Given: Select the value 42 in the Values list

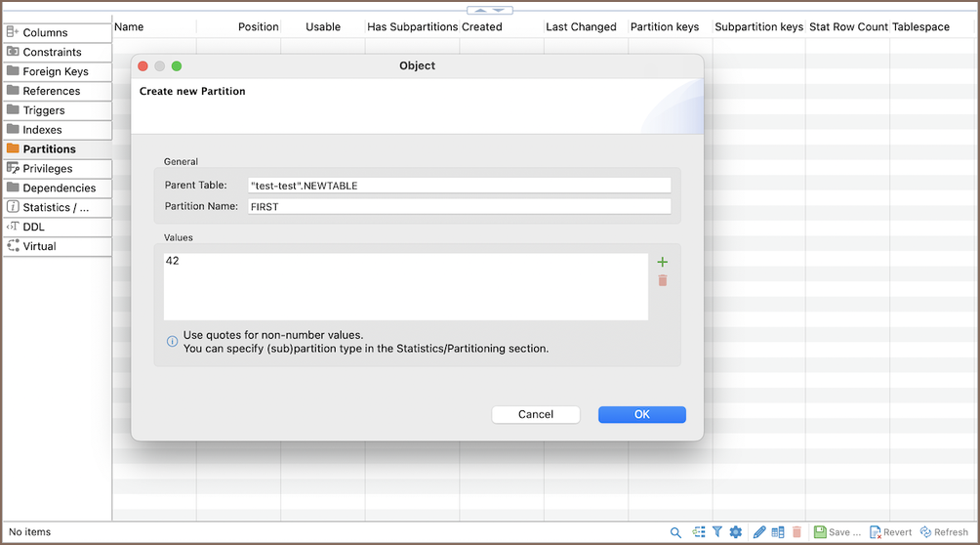Looking at the screenshot, I should point(174,262).
